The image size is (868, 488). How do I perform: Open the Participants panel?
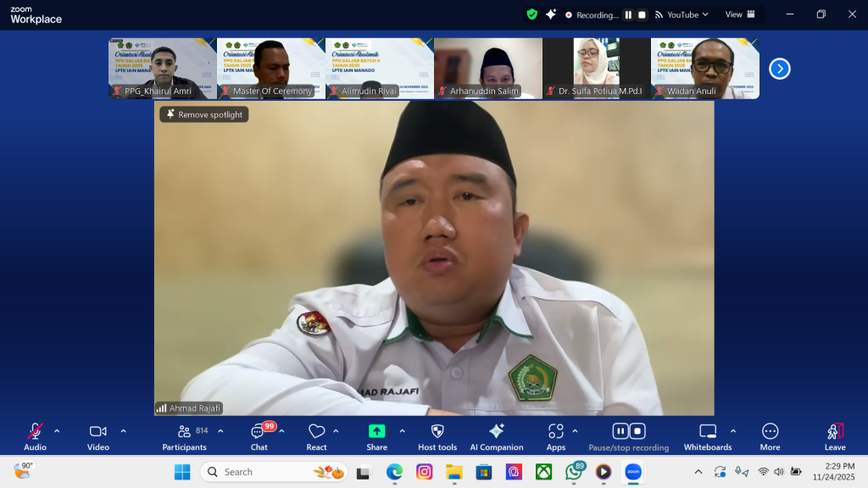[x=184, y=432]
